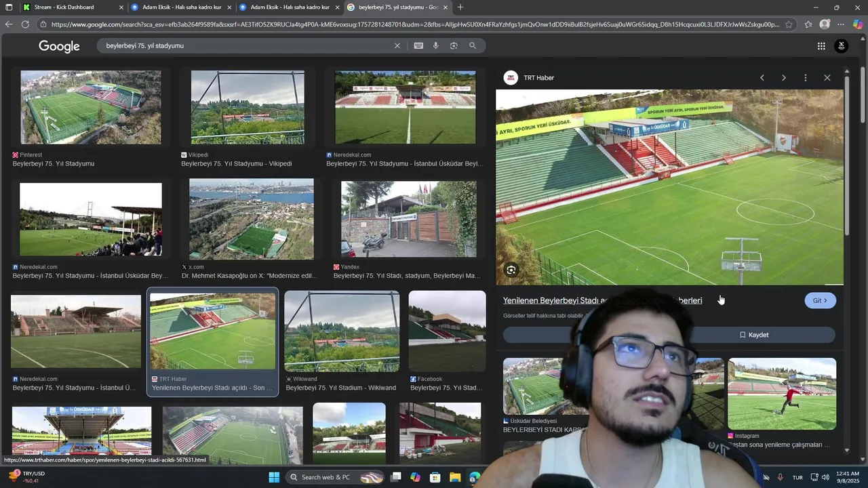Start a voice search with the microphone

[435, 45]
